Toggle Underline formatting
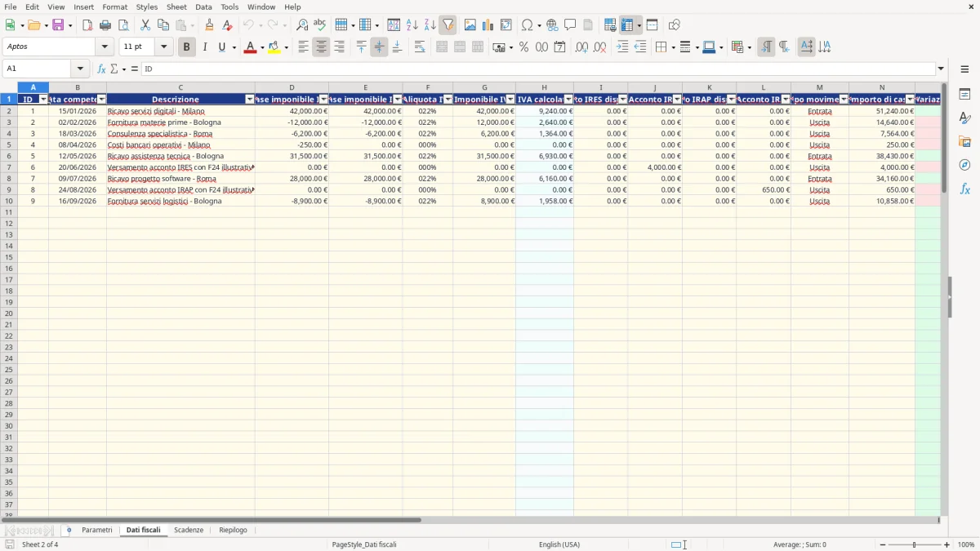This screenshot has width=980, height=551. pyautogui.click(x=221, y=47)
